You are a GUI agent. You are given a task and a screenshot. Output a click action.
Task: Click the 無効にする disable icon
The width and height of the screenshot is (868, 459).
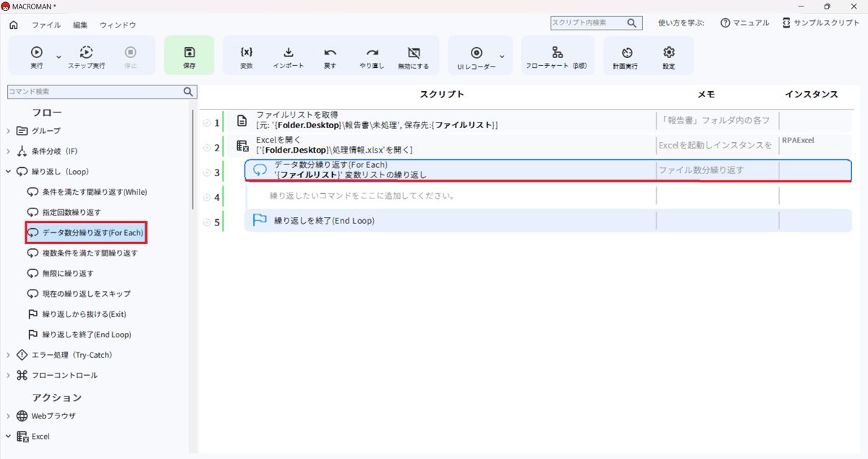pyautogui.click(x=413, y=52)
